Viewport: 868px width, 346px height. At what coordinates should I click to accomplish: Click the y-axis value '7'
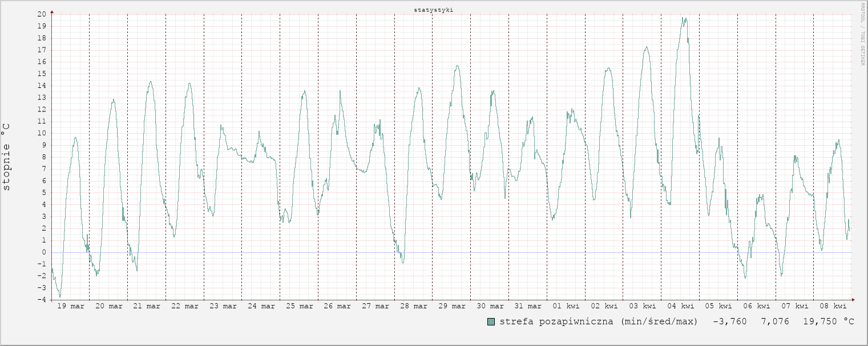[45, 169]
